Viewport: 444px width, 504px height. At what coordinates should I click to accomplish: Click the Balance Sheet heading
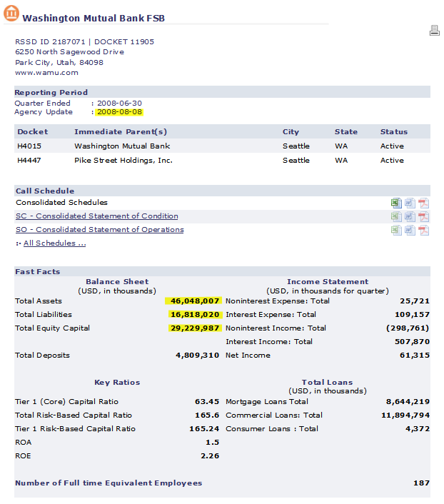pos(117,281)
